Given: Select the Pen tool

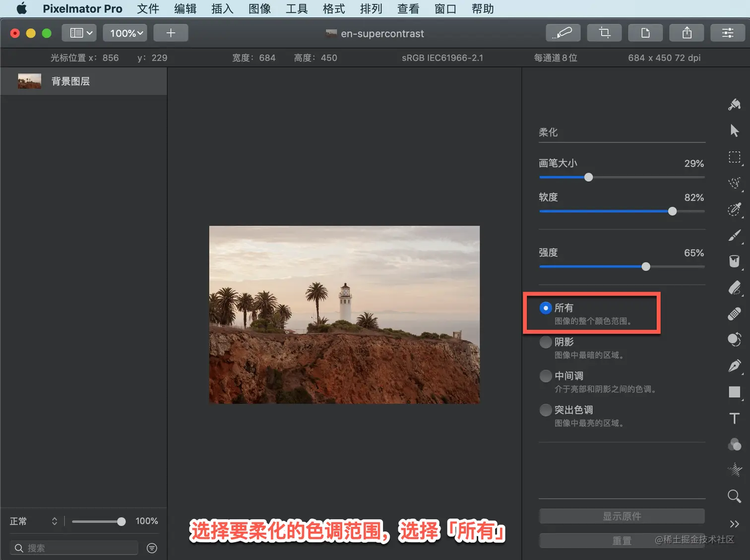Looking at the screenshot, I should [x=735, y=366].
